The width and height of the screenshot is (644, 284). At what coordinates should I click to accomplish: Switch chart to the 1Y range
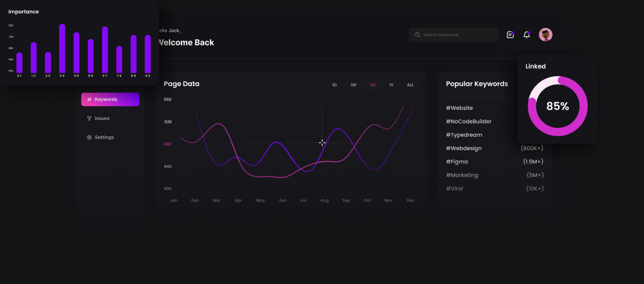click(391, 85)
